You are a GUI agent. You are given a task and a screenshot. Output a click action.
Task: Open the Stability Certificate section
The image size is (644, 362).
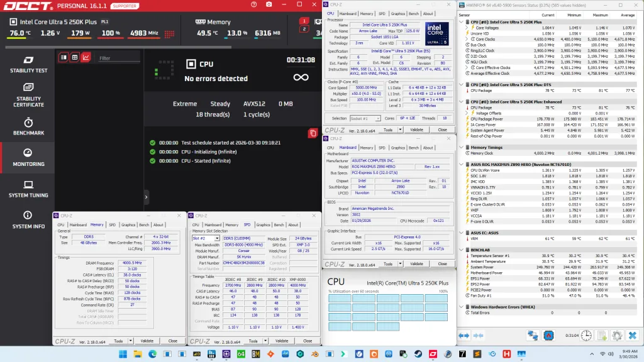28,95
